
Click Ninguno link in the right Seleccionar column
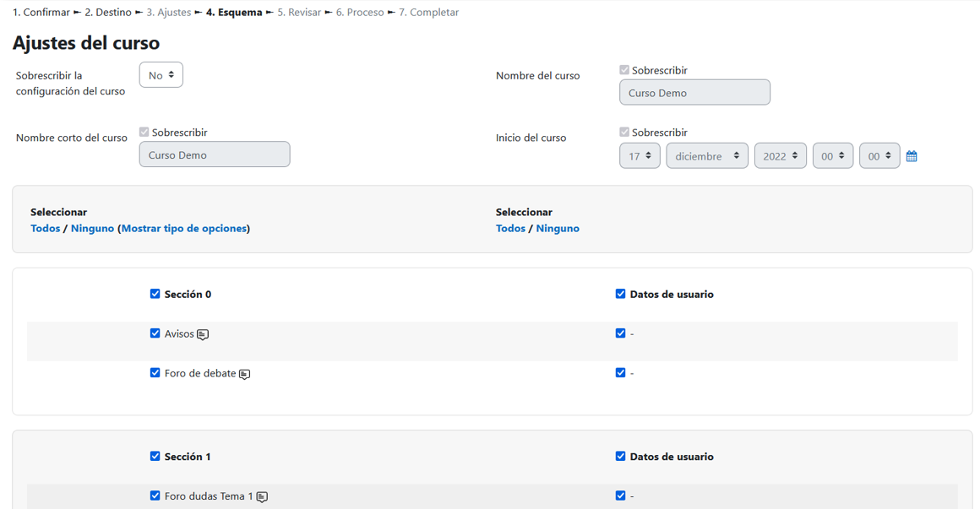pos(558,229)
